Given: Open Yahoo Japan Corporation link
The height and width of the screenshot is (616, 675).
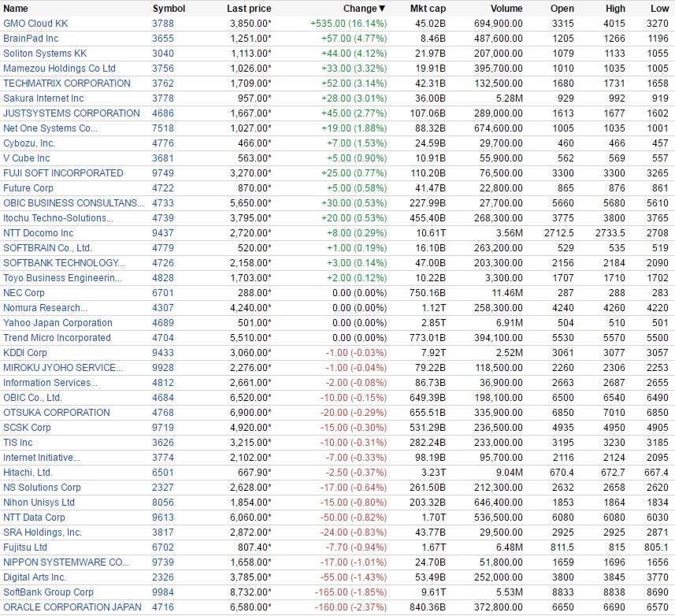Looking at the screenshot, I should pos(57,323).
